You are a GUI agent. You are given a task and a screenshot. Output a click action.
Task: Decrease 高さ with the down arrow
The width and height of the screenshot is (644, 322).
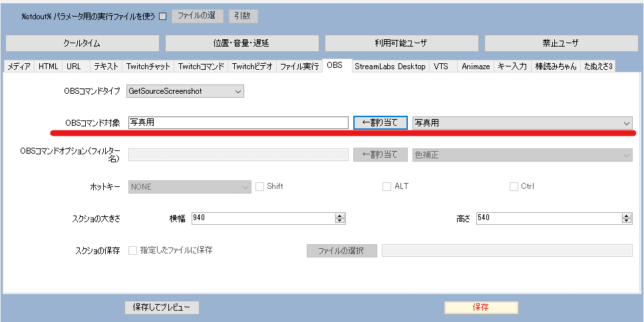[627, 222]
